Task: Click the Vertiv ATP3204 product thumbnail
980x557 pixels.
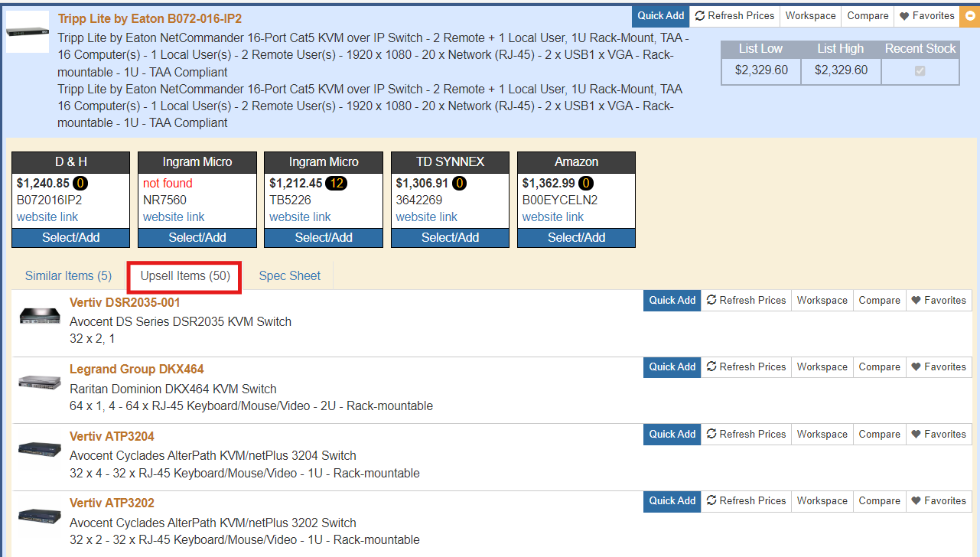Action: (x=40, y=448)
